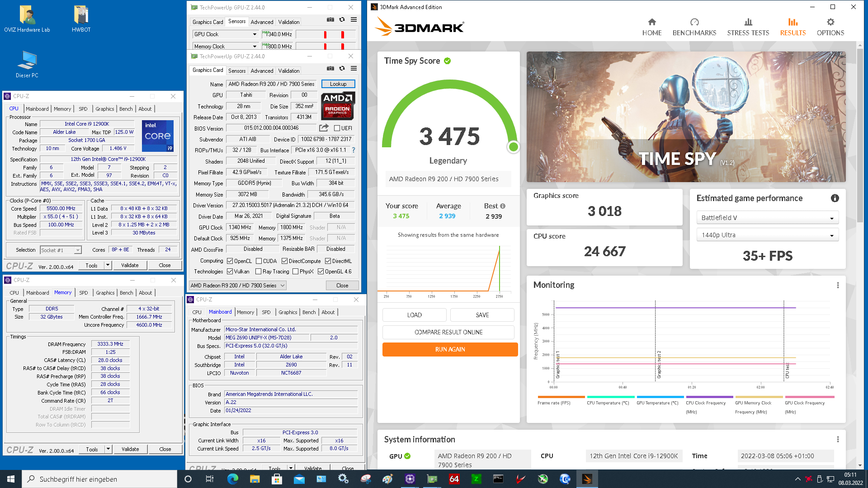The height and width of the screenshot is (488, 868).
Task: Toggle Vulkan checkbox in GPU-Z
Action: [230, 272]
